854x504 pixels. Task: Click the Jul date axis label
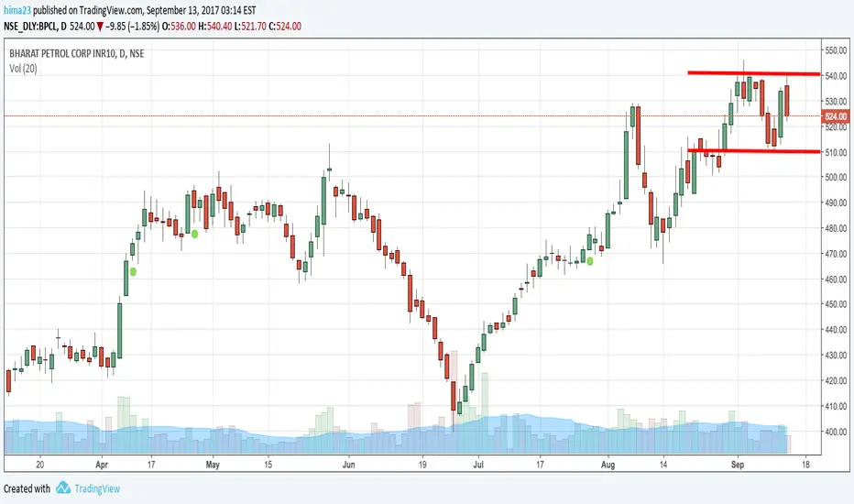pyautogui.click(x=478, y=465)
